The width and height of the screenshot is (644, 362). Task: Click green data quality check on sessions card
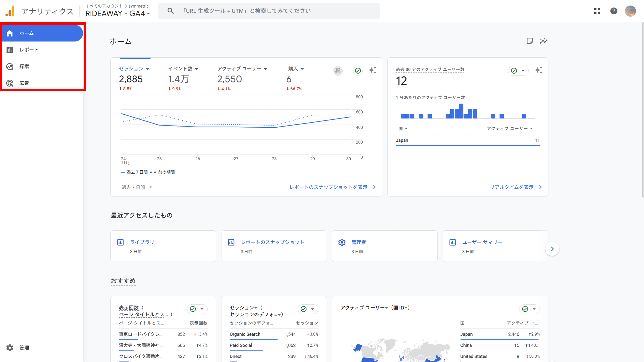tap(358, 71)
